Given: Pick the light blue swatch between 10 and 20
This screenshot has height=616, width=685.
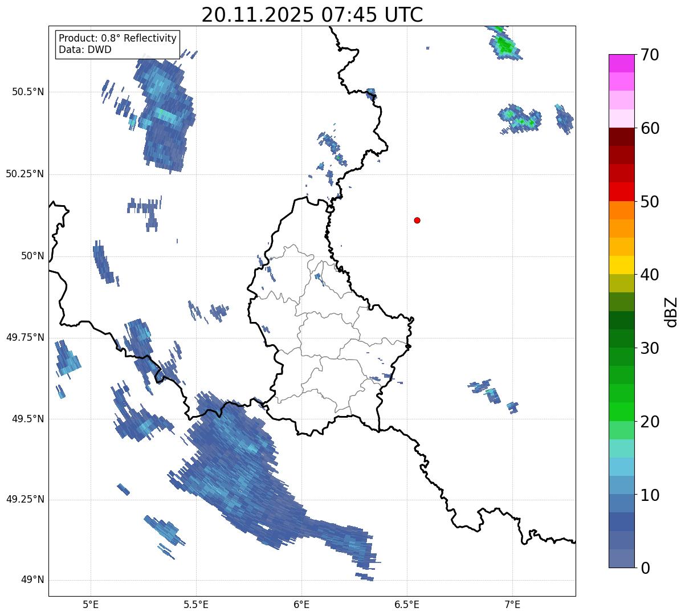Looking at the screenshot, I should pyautogui.click(x=621, y=467).
